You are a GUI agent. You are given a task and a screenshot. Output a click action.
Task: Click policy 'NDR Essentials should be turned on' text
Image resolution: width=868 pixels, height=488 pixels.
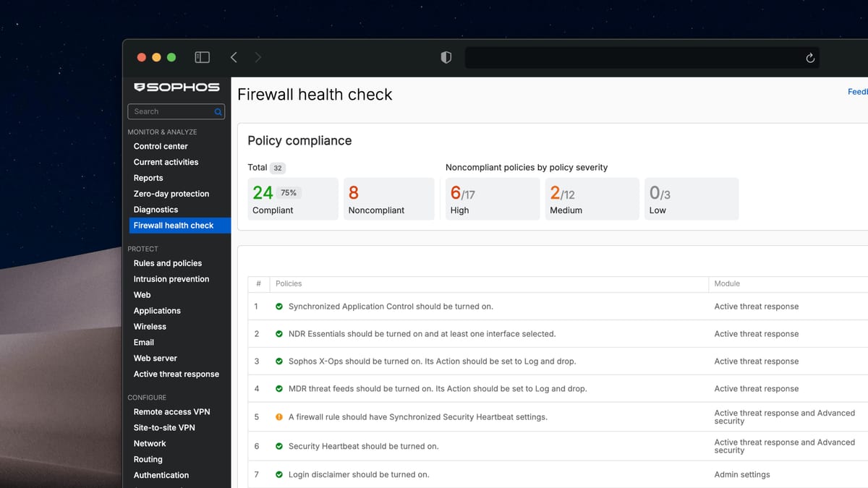pos(422,334)
